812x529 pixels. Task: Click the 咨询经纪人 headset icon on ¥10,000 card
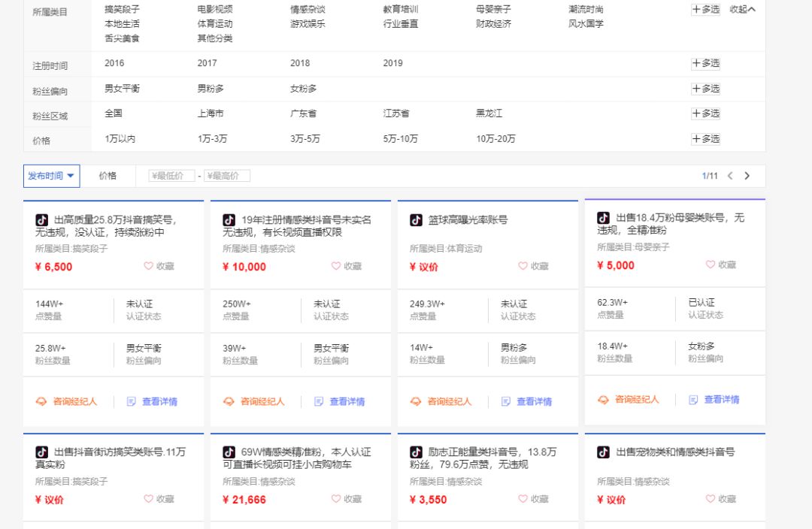point(229,402)
